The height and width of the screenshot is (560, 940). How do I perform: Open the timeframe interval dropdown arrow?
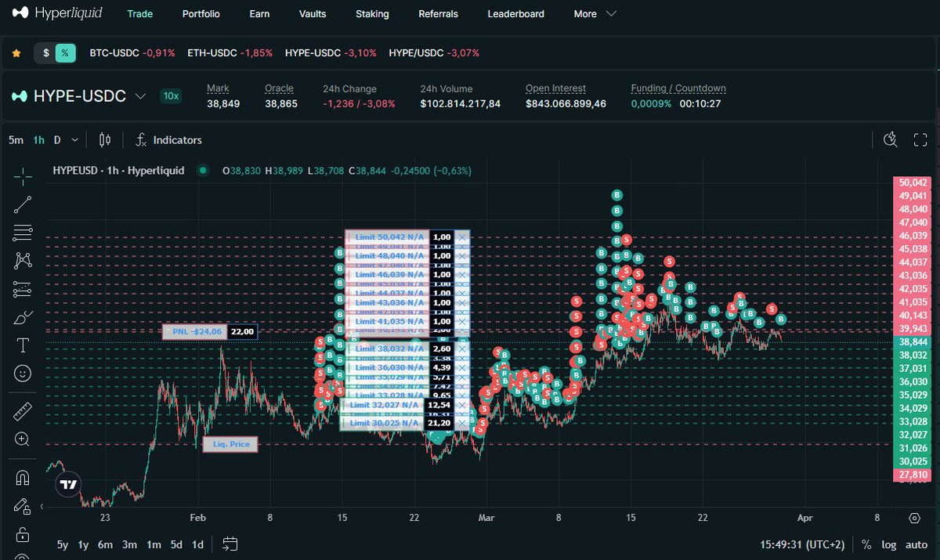point(74,140)
